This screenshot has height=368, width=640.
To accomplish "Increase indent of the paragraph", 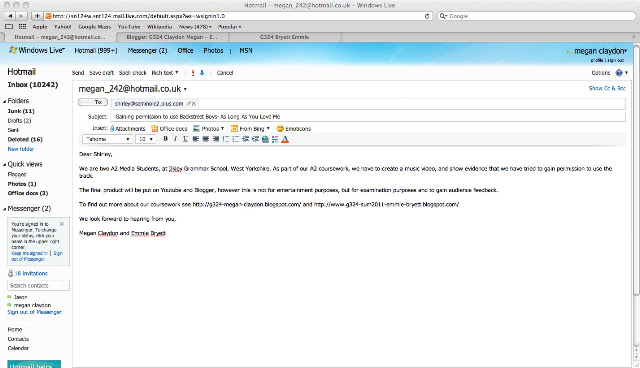I will pyautogui.click(x=256, y=139).
